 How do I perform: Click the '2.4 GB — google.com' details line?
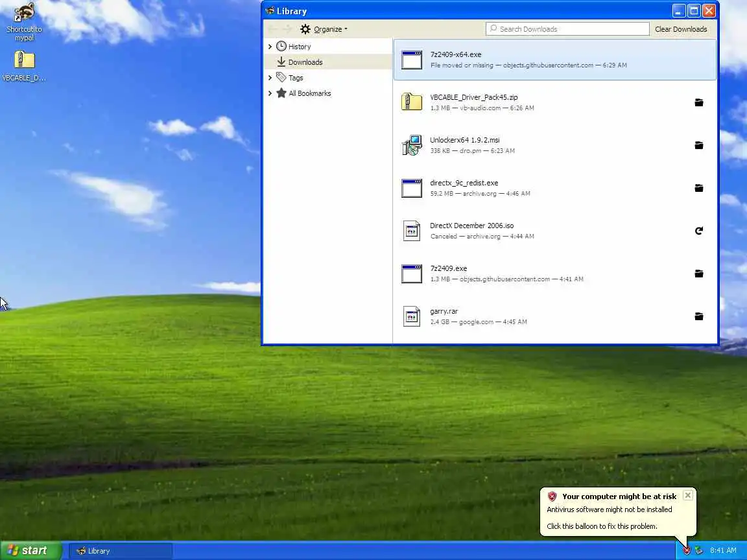479,322
